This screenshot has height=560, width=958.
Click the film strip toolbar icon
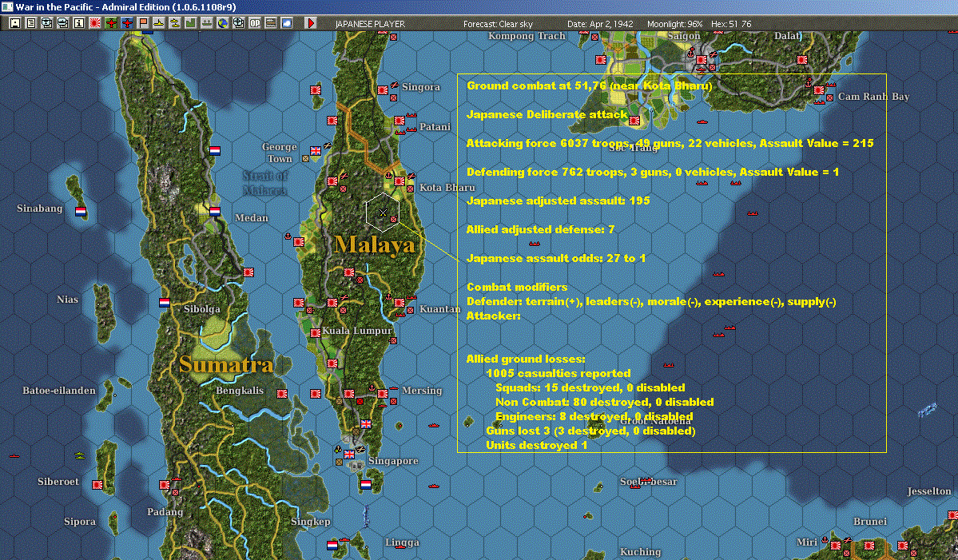pos(270,23)
